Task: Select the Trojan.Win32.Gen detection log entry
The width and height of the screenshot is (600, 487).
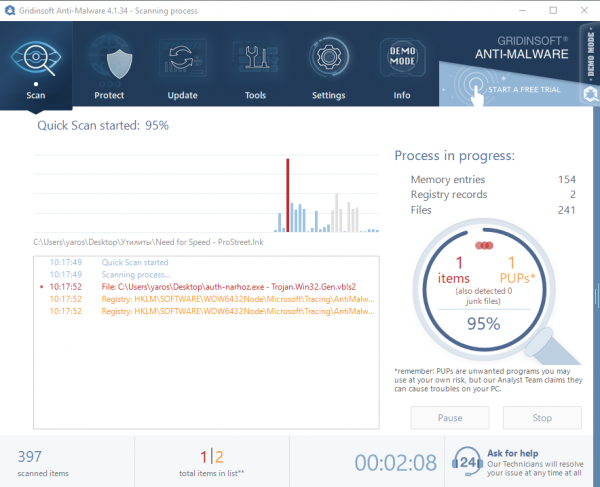Action: (x=207, y=287)
